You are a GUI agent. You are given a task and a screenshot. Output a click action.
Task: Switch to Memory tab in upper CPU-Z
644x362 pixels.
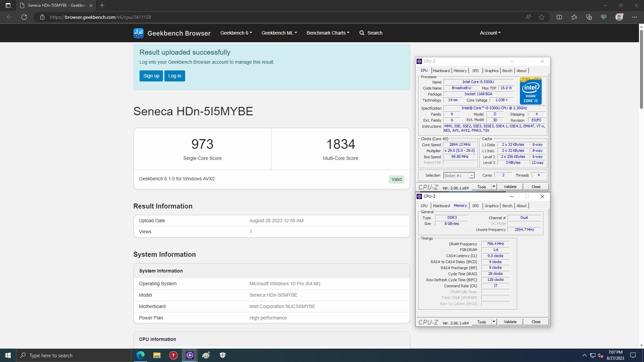(460, 71)
